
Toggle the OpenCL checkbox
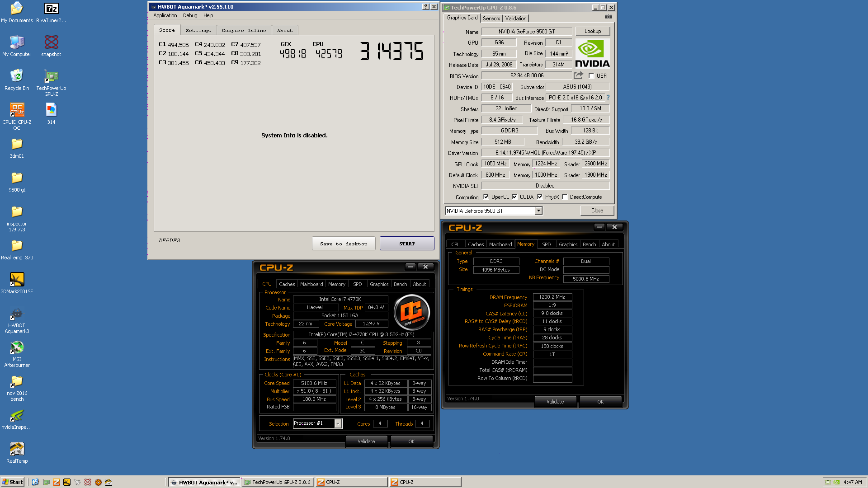(486, 197)
